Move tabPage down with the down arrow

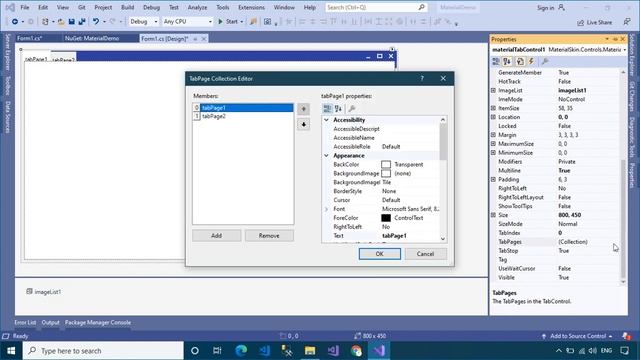(x=304, y=124)
